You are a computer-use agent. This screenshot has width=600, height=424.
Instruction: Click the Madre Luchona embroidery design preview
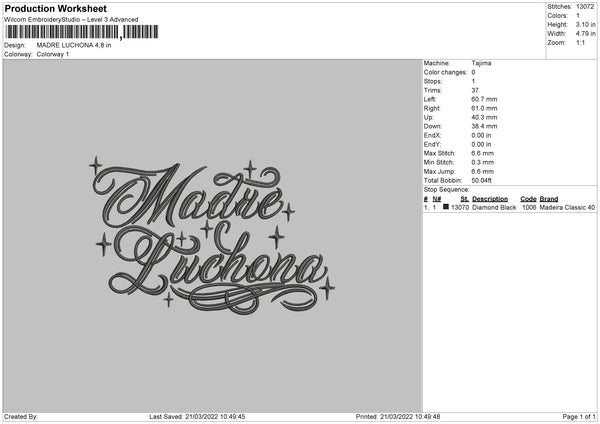tap(212, 238)
